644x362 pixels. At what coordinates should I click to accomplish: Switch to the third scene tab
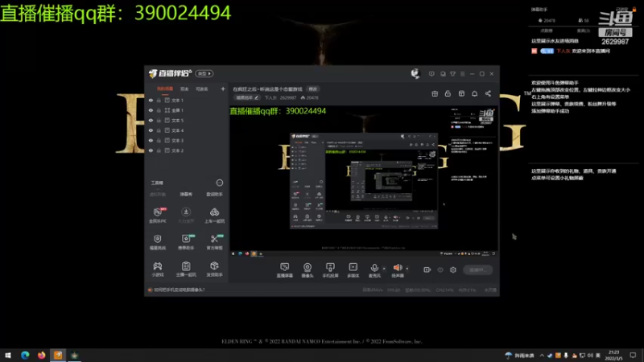[x=202, y=89]
